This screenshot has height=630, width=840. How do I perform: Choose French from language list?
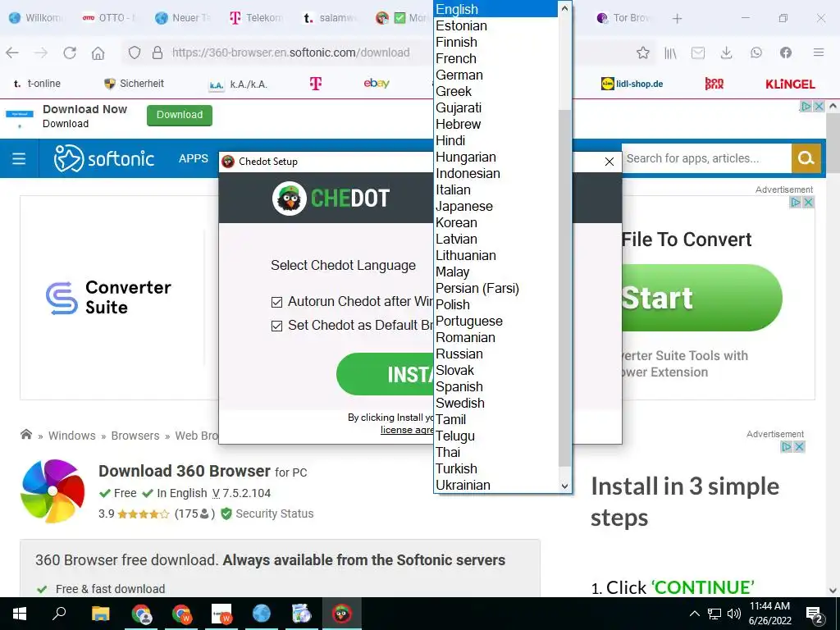pyautogui.click(x=495, y=58)
